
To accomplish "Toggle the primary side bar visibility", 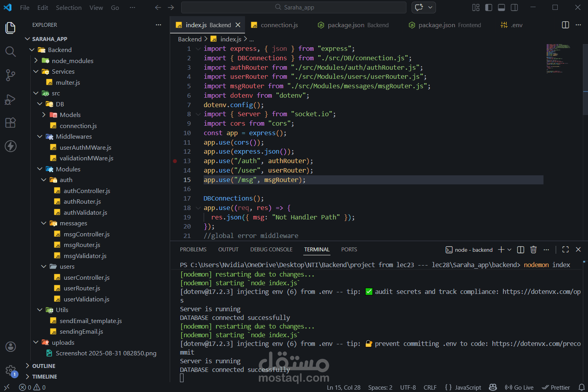I will pyautogui.click(x=489, y=7).
